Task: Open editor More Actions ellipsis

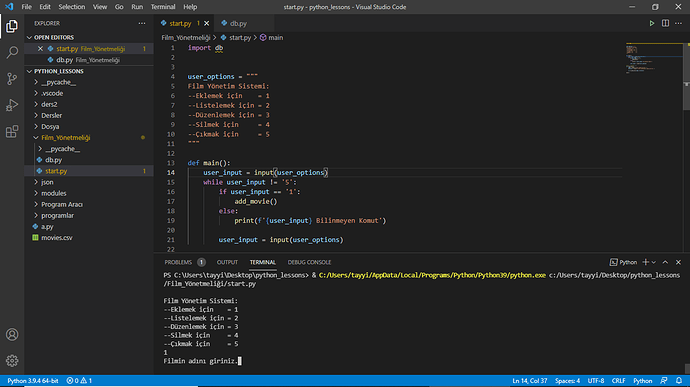Action: [x=679, y=23]
